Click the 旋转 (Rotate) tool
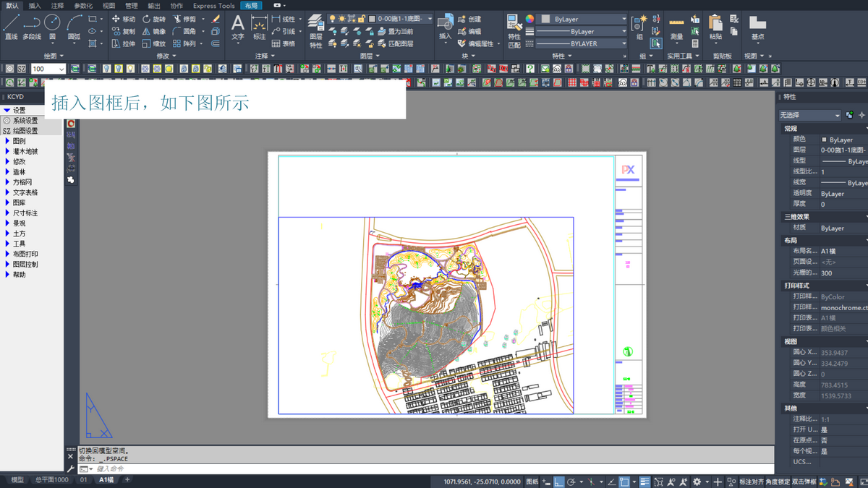Screen dimensions: 868x488 [154, 19]
